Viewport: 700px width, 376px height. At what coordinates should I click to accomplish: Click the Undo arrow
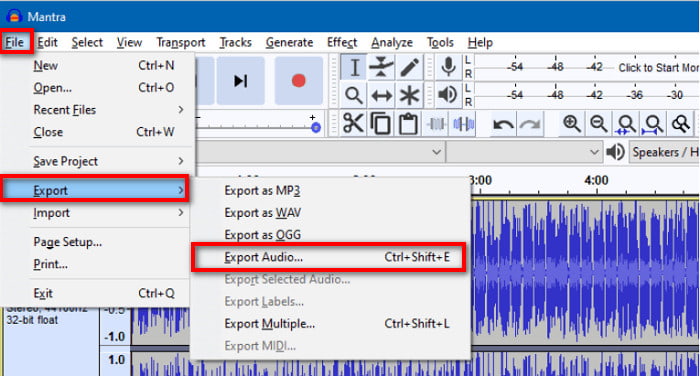(x=503, y=124)
